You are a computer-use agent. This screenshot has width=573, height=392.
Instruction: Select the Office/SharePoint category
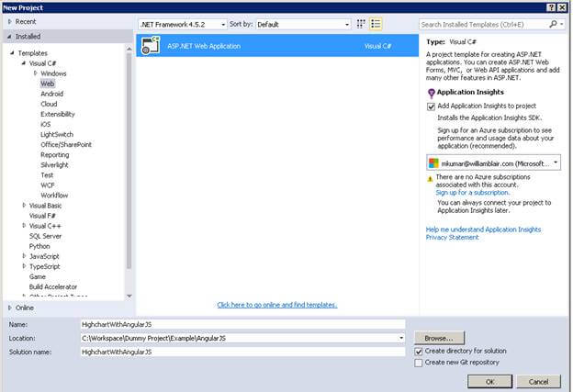66,145
